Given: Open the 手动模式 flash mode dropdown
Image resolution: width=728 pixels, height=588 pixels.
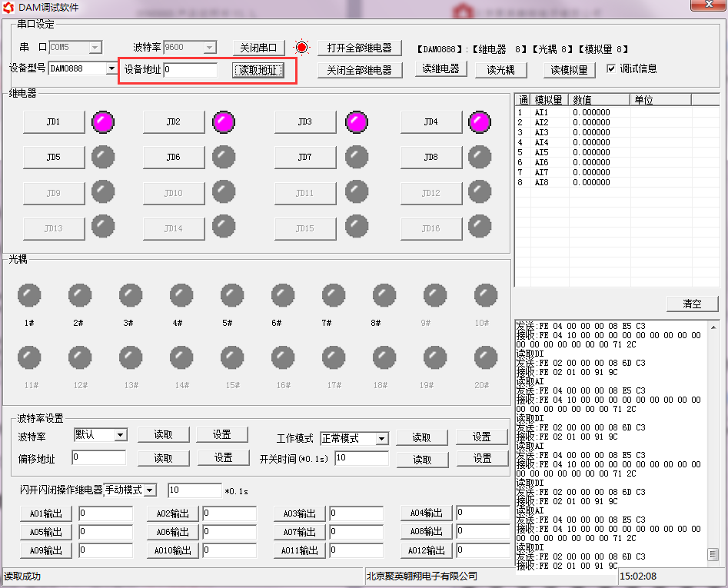Looking at the screenshot, I should [x=150, y=490].
